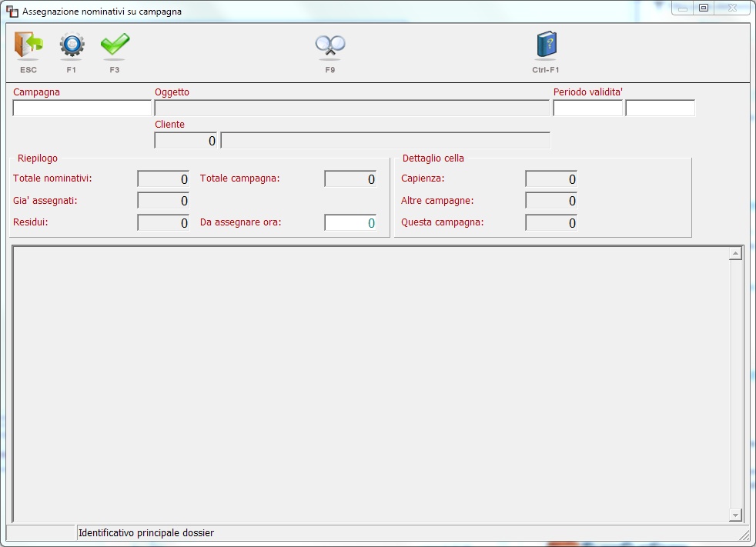Click the Da assegnare ora label
Screen dimensions: 756x547
(x=241, y=222)
